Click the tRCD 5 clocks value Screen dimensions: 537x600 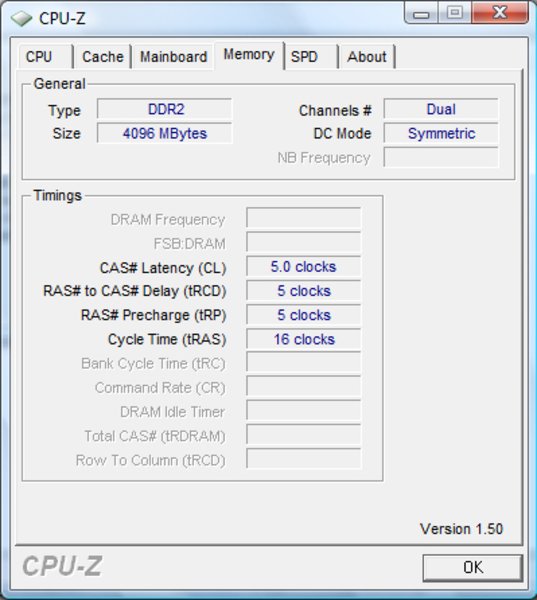point(304,291)
